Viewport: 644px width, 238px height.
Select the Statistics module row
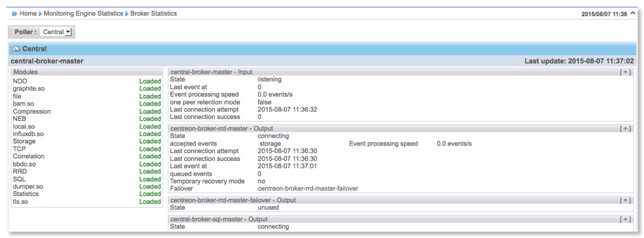pyautogui.click(x=87, y=194)
